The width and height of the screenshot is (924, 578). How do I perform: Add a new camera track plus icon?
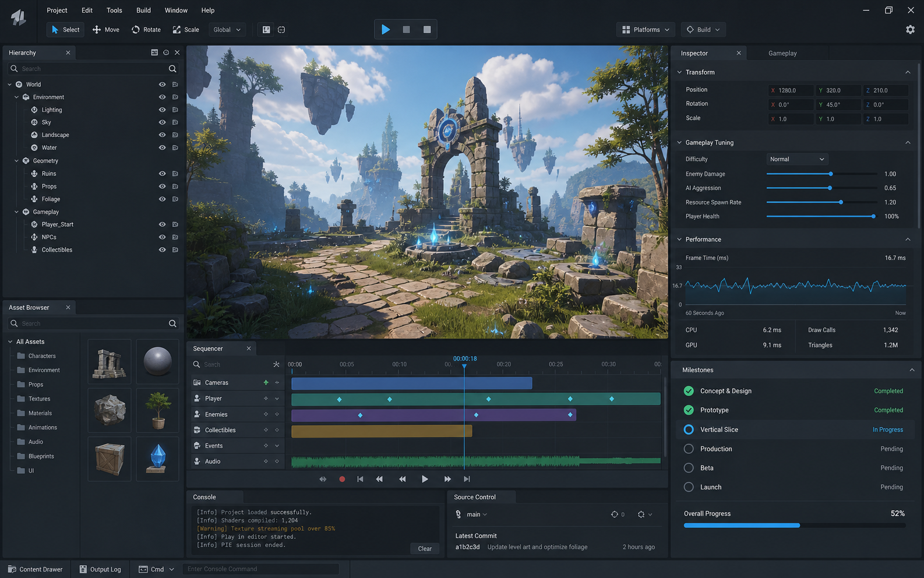(x=266, y=383)
